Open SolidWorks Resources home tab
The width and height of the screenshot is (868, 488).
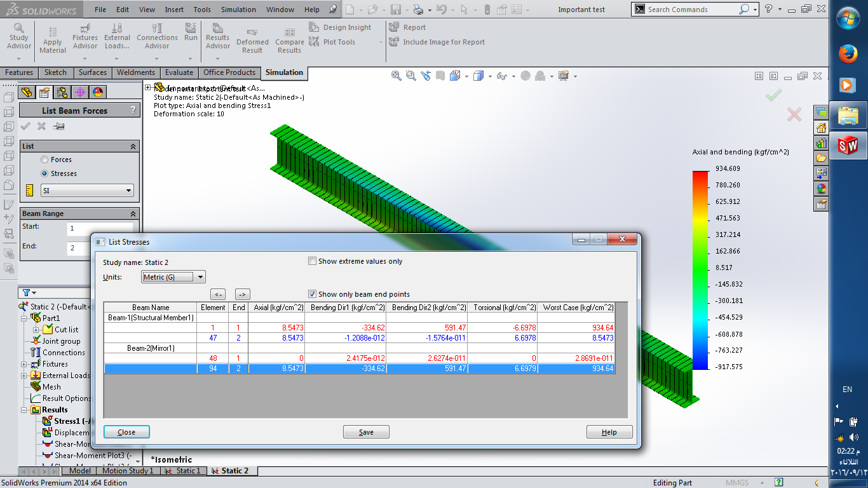822,128
